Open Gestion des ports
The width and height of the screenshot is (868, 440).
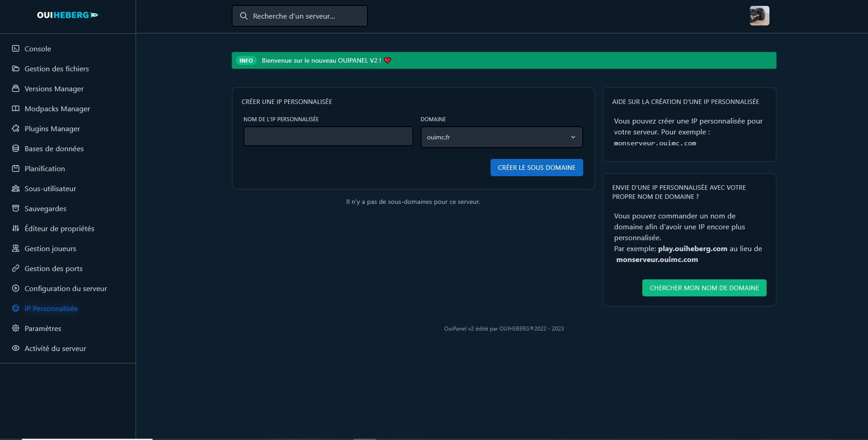pos(54,268)
